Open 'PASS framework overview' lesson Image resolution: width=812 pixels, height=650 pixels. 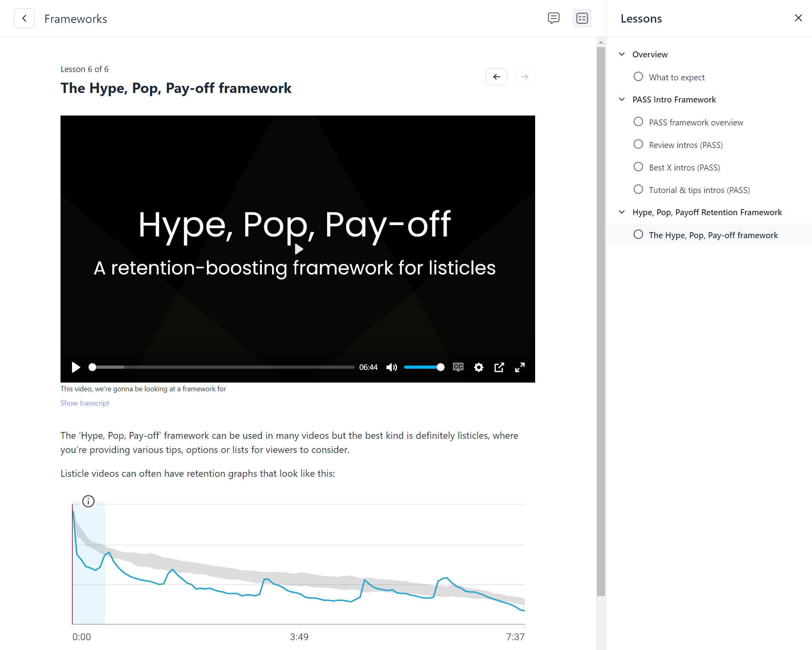[696, 122]
